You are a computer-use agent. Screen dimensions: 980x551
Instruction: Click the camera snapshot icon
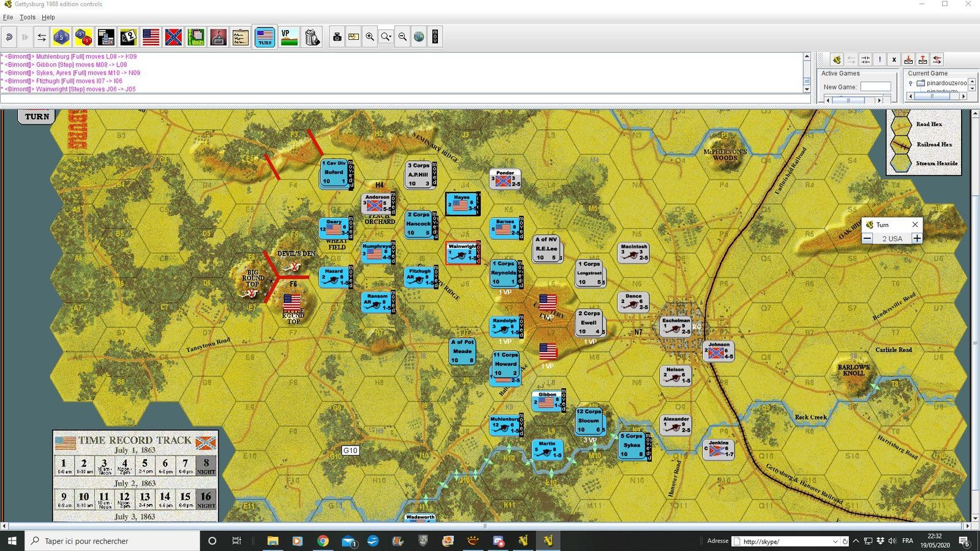click(x=337, y=37)
